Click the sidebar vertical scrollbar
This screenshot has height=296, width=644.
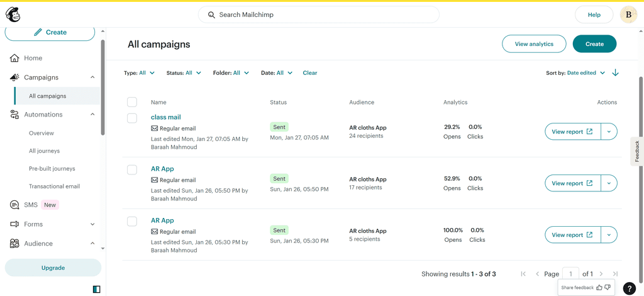(103, 87)
